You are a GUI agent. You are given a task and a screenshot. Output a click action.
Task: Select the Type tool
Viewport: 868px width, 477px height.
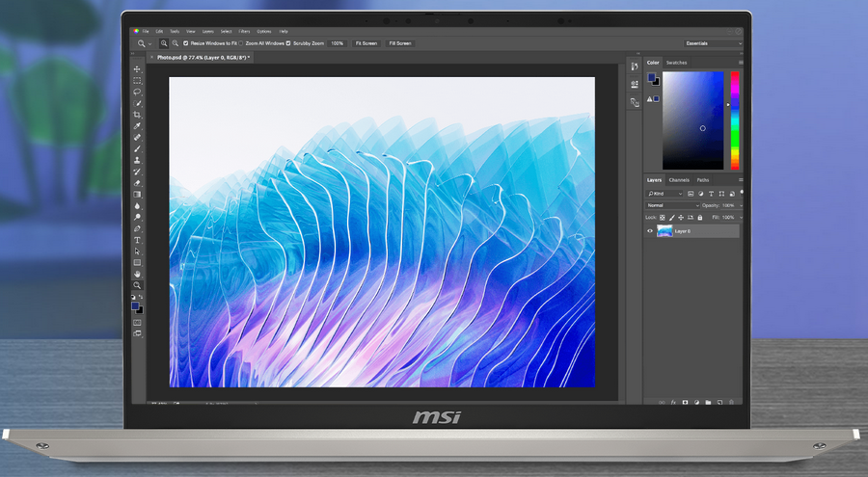137,240
